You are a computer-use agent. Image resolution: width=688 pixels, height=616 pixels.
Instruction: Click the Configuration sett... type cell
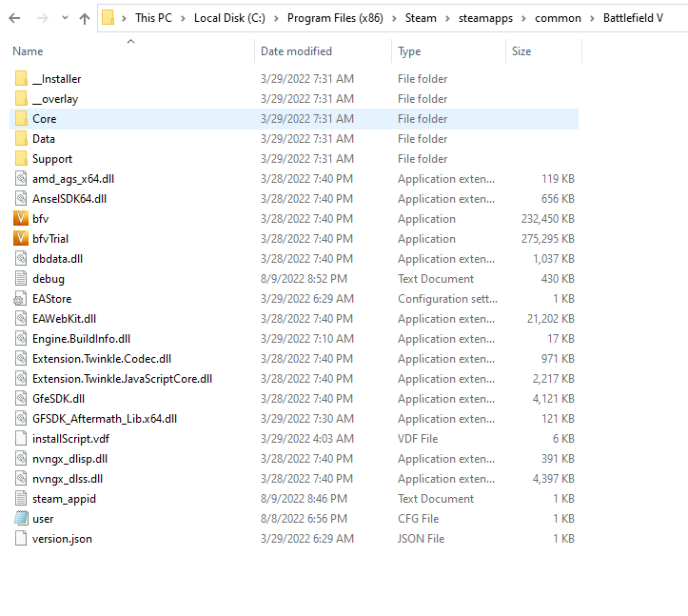click(x=447, y=299)
